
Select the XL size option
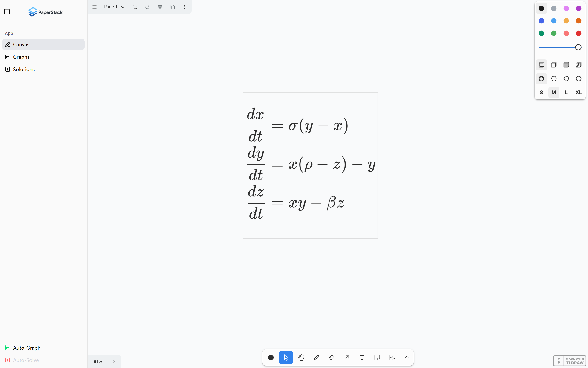point(579,93)
